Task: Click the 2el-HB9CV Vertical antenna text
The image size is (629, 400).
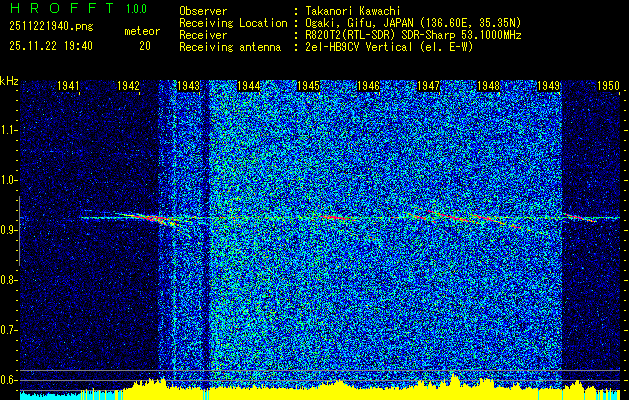Action: pyautogui.click(x=389, y=47)
